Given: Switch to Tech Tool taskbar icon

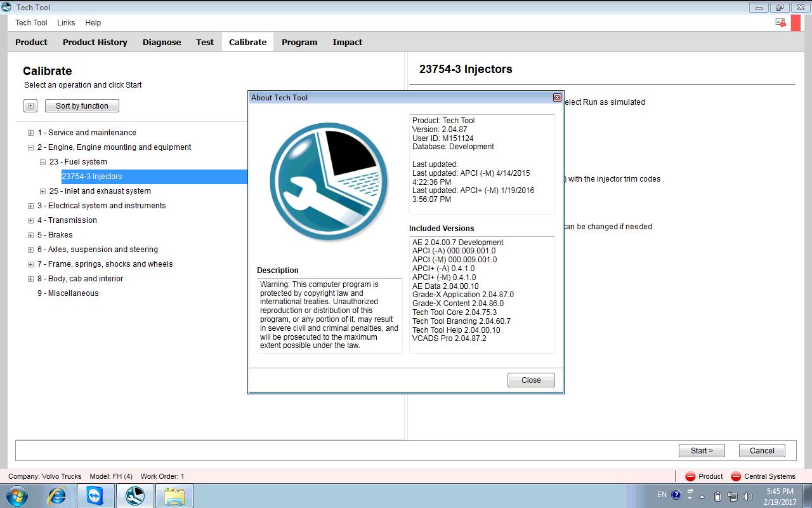Looking at the screenshot, I should coord(134,495).
